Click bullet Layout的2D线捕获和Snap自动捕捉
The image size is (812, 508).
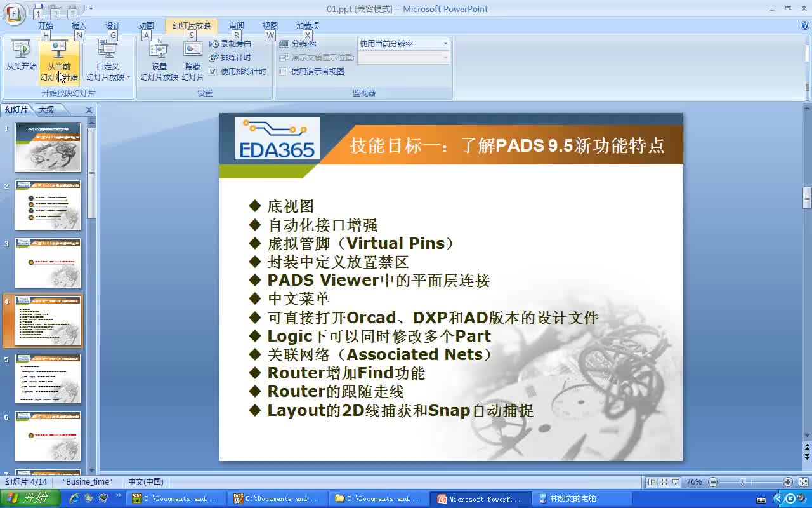(400, 410)
